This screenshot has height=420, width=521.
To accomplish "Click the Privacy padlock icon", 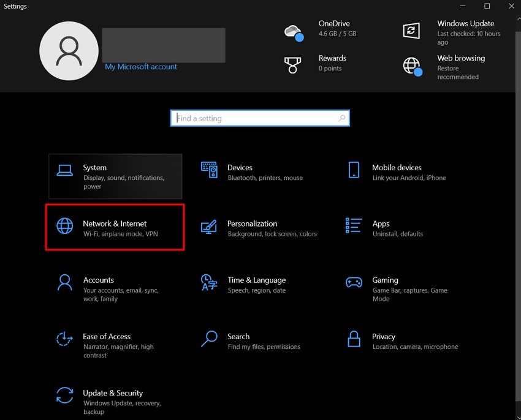I will click(x=354, y=339).
